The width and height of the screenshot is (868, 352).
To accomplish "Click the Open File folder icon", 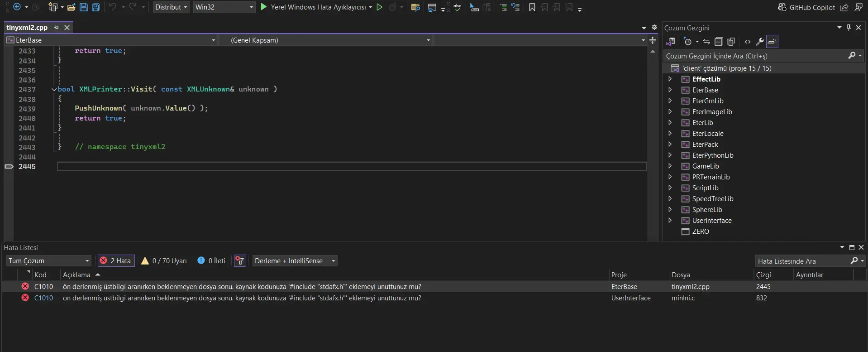I will [71, 7].
